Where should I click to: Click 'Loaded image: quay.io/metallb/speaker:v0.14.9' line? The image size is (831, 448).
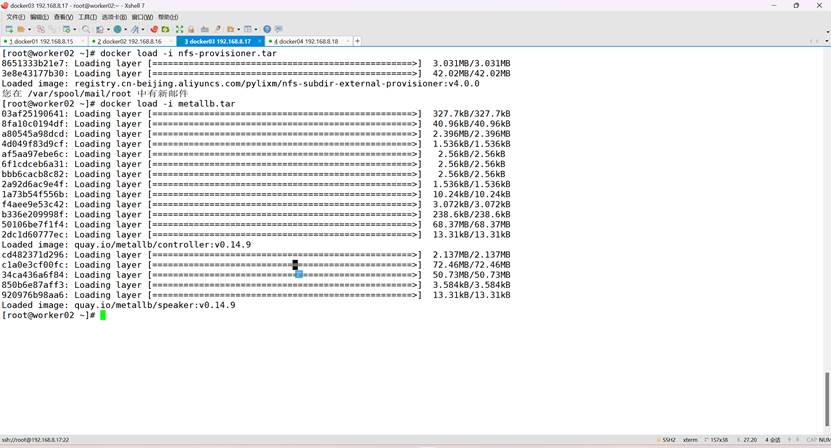point(118,305)
